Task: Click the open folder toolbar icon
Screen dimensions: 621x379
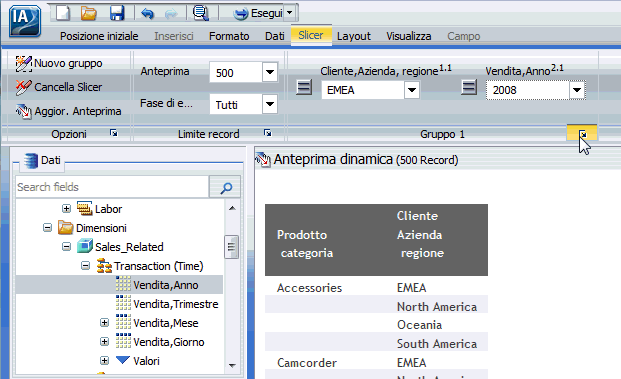Action: 88,13
